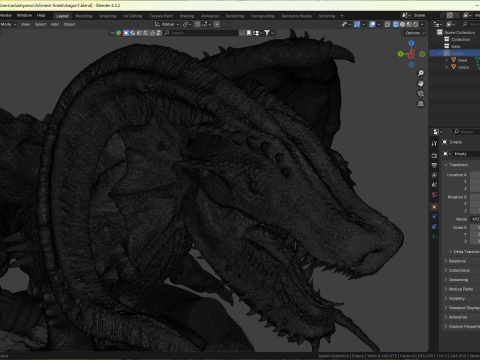Viewport: 480px width, 360px height.
Task: Click the zoom magnifier viewport icon
Action: click(x=421, y=73)
